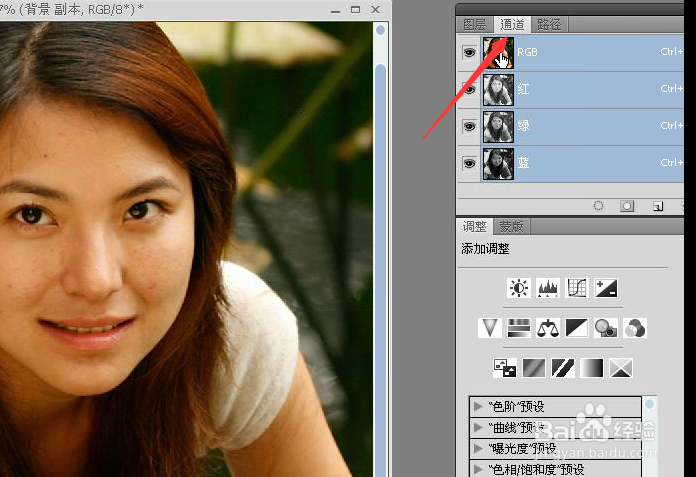Close the 背景 副本 document window
Image resolution: width=696 pixels, height=477 pixels.
[x=376, y=9]
